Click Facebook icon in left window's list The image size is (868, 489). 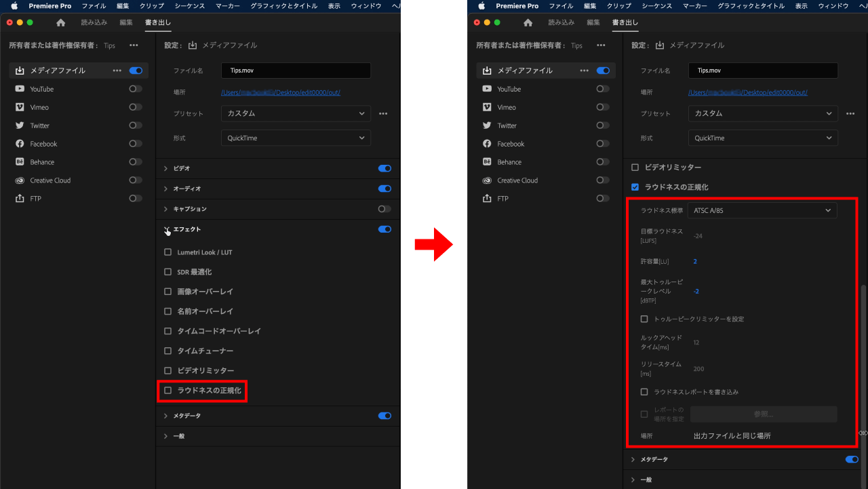coord(20,144)
